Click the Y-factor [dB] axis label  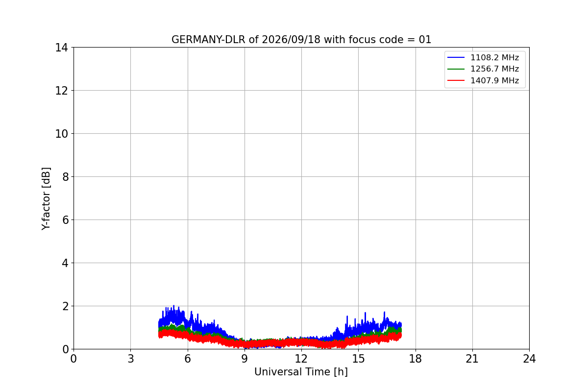click(46, 198)
